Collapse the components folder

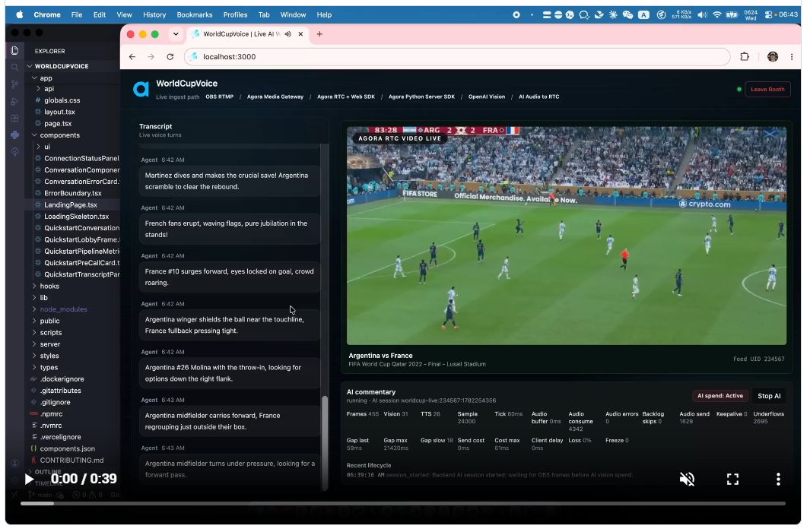click(59, 135)
